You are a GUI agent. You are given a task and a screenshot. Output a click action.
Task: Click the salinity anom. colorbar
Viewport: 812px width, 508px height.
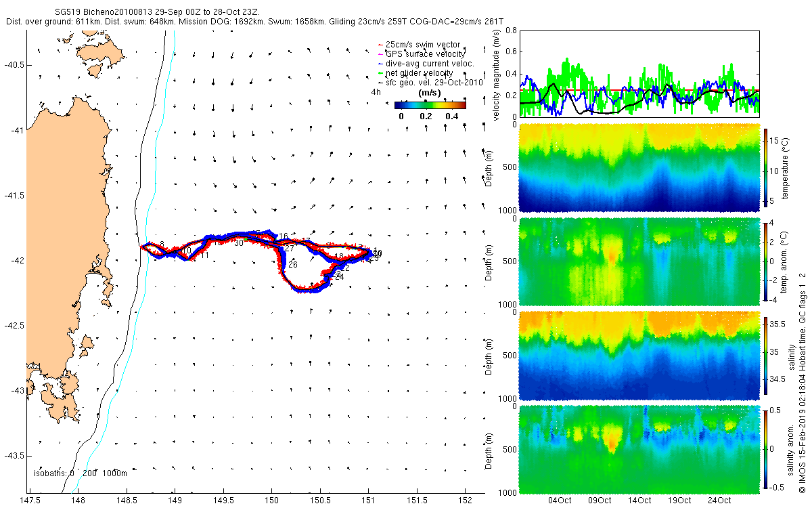pyautogui.click(x=766, y=448)
